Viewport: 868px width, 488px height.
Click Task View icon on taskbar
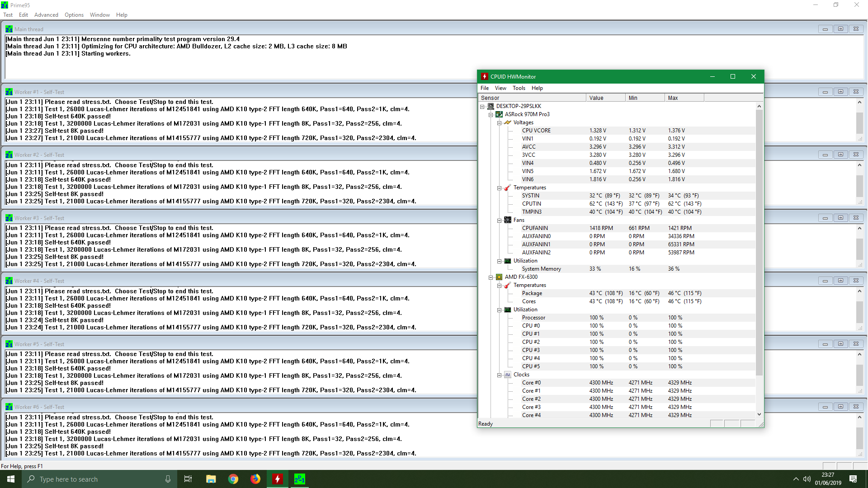click(188, 479)
